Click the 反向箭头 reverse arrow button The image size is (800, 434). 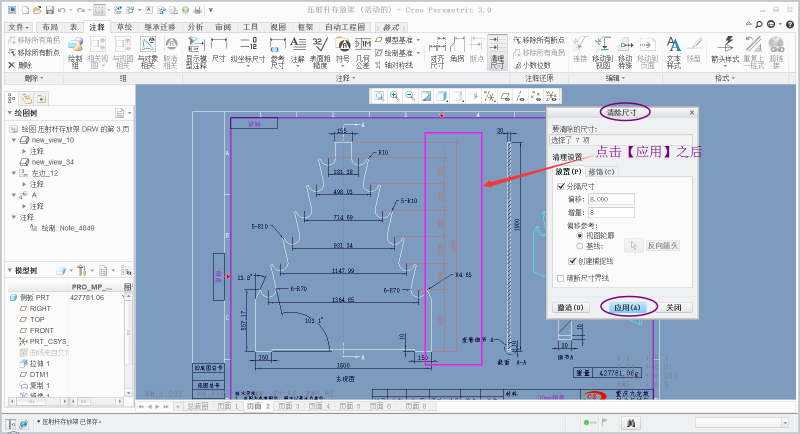pyautogui.click(x=662, y=246)
